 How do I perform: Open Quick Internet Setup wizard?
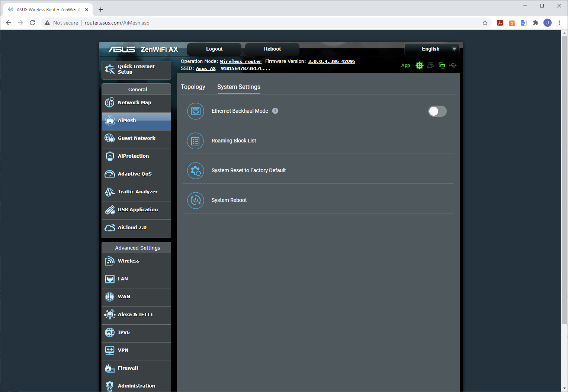[x=136, y=70]
